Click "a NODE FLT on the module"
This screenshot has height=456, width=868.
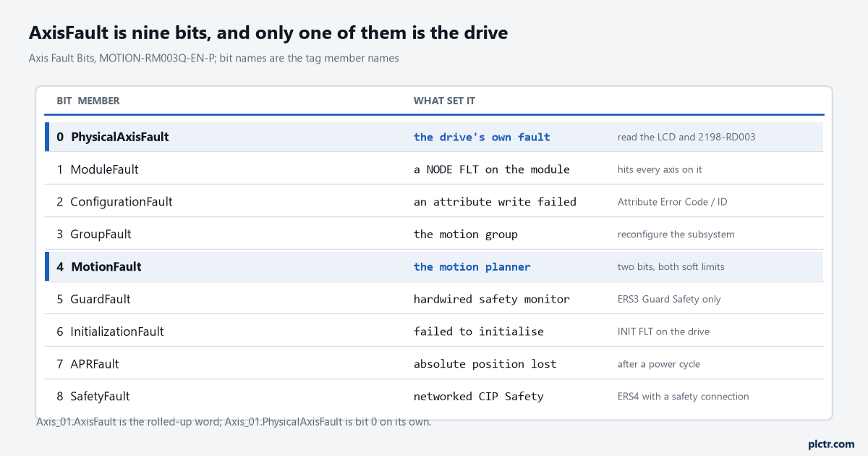[x=492, y=169]
